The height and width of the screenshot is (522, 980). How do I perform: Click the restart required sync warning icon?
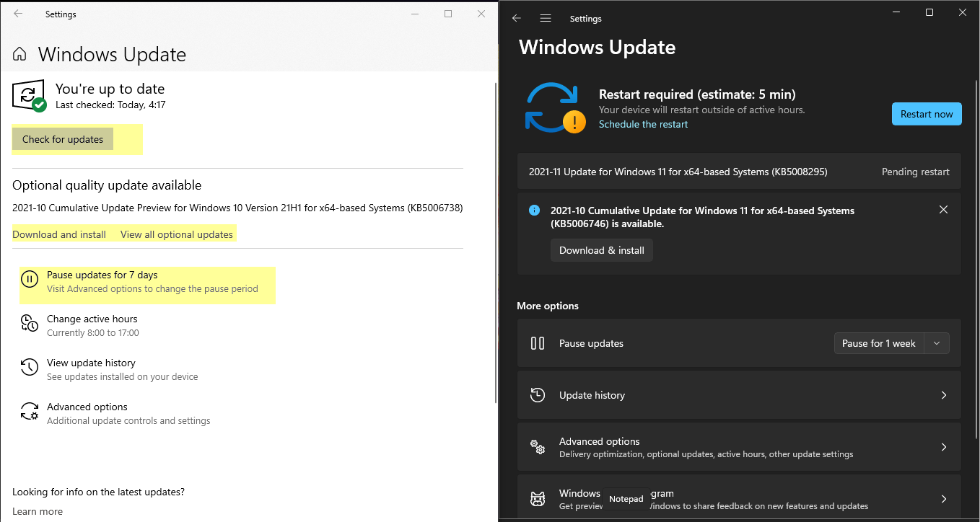[554, 108]
